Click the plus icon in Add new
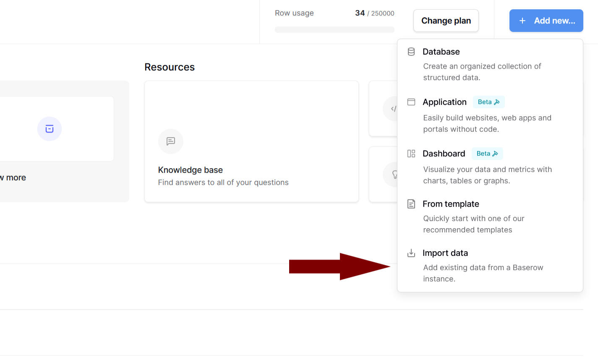This screenshot has width=598, height=364. [x=522, y=21]
